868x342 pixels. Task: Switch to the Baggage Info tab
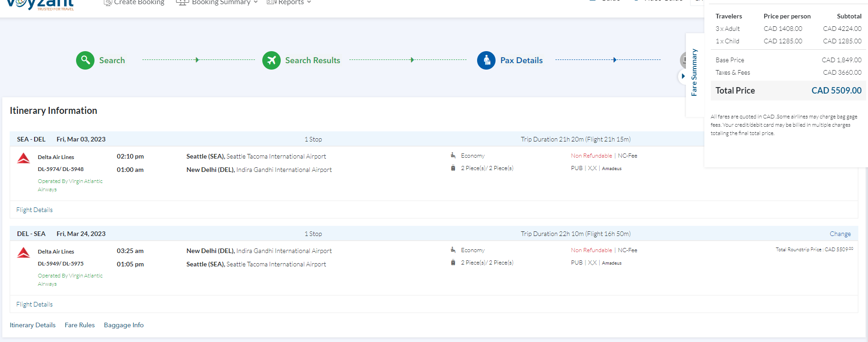124,325
